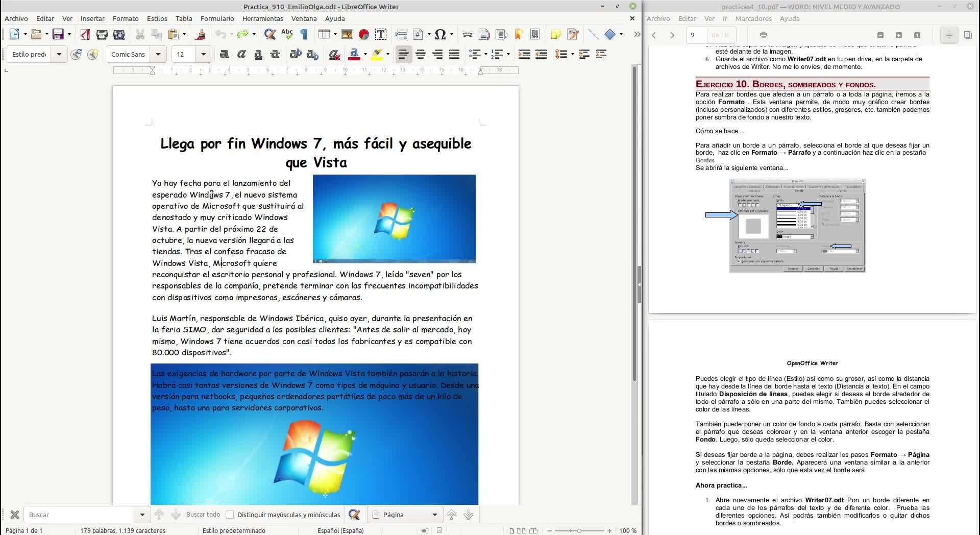This screenshot has height=535, width=980.
Task: Clear direct formatting on the text
Action: coord(334,54)
